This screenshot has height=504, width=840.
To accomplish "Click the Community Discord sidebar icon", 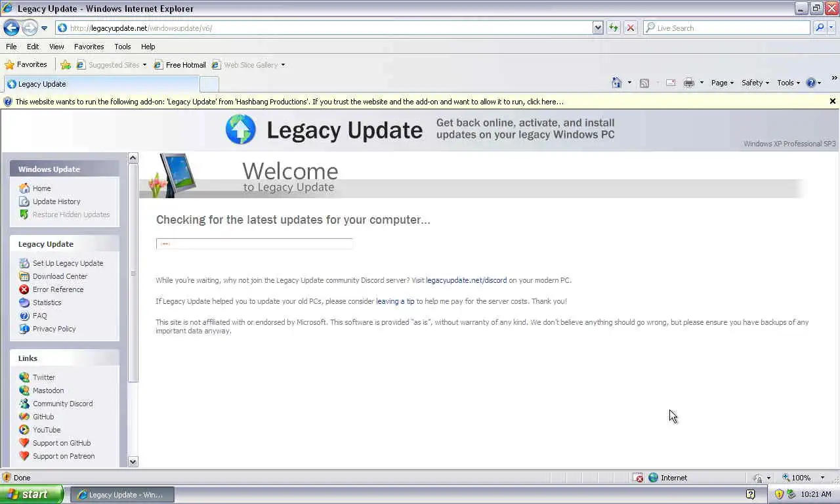I will coord(24,404).
